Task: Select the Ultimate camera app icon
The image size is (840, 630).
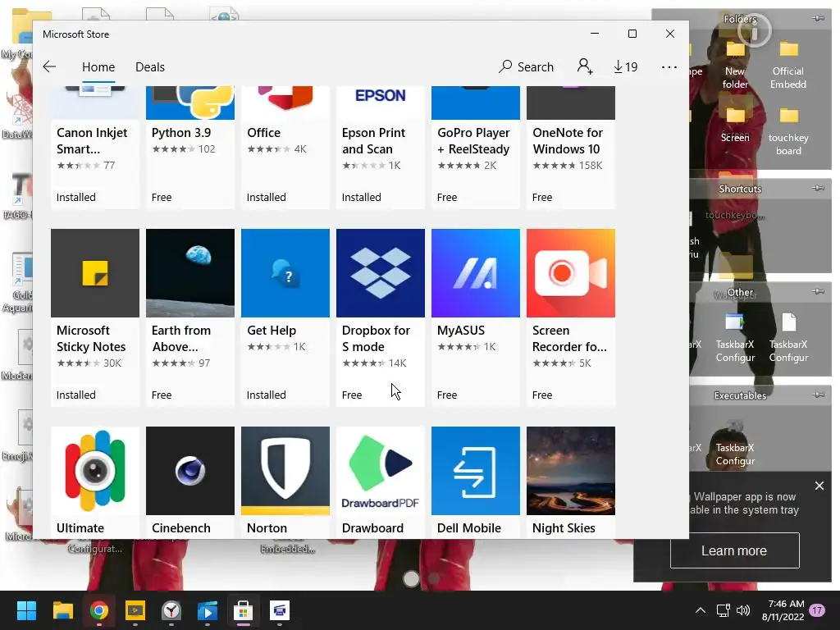Action: point(95,470)
